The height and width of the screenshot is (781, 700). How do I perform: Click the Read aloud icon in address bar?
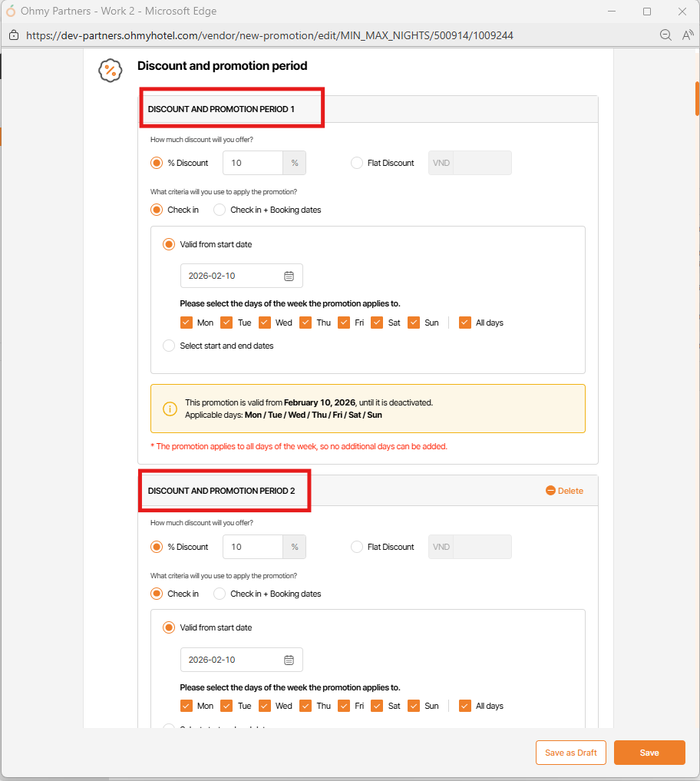click(688, 35)
